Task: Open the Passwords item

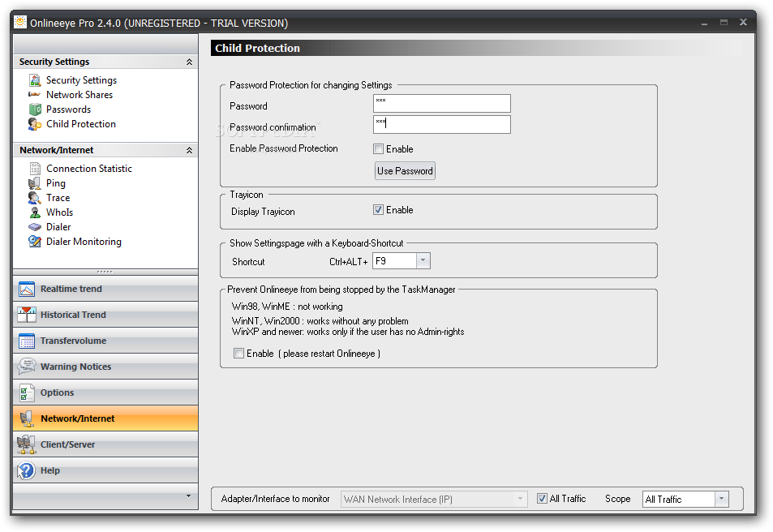Action: [68, 109]
